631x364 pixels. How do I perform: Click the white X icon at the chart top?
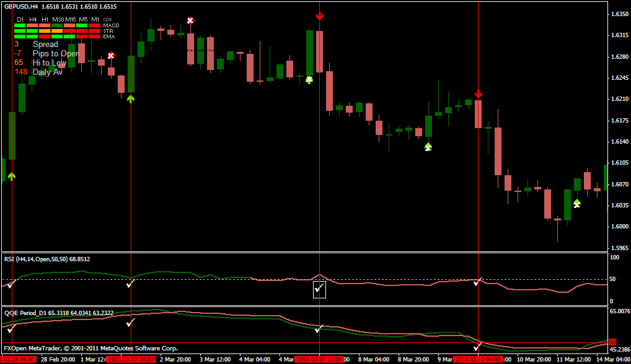click(190, 20)
